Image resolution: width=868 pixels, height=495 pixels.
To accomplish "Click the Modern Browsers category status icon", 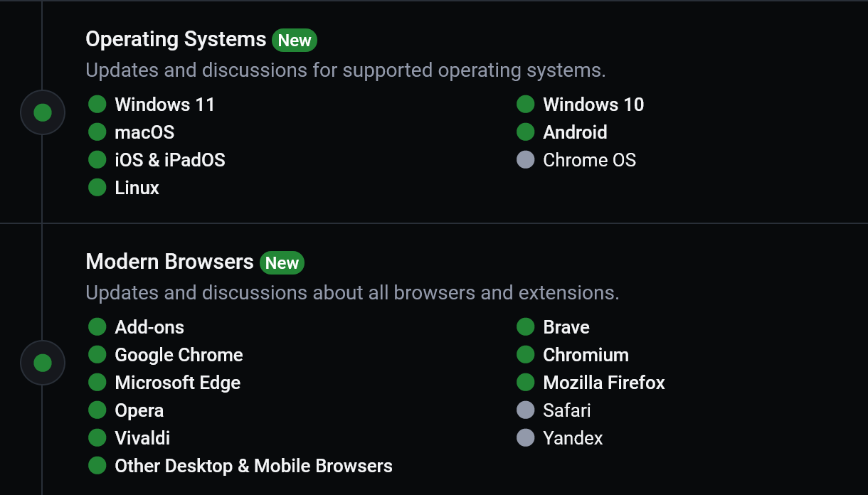I will pyautogui.click(x=43, y=363).
